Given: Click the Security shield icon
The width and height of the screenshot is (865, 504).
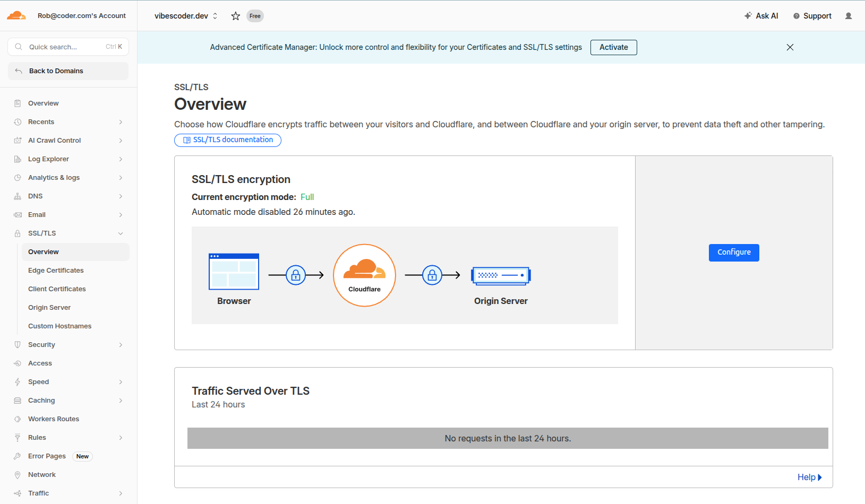Looking at the screenshot, I should 18,345.
